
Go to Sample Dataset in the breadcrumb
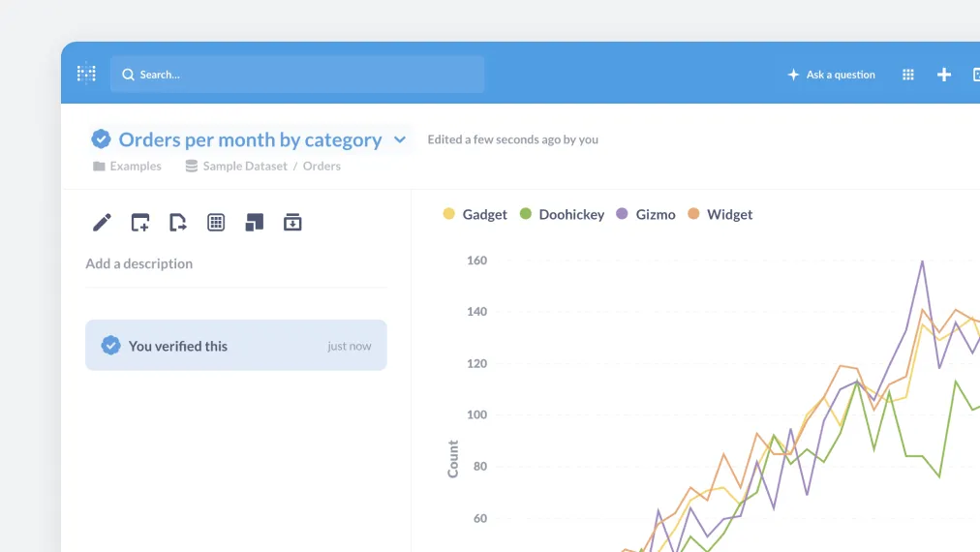[244, 166]
